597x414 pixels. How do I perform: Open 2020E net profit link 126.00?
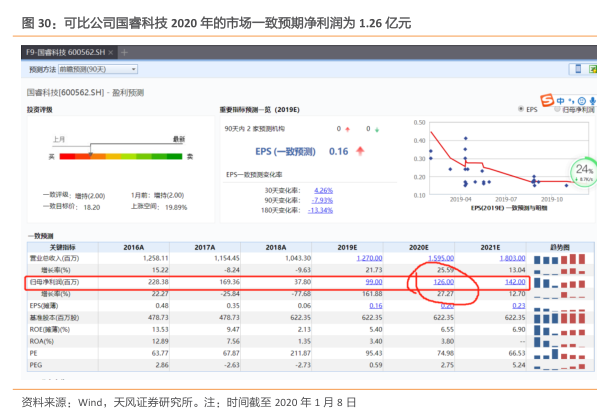tap(444, 282)
